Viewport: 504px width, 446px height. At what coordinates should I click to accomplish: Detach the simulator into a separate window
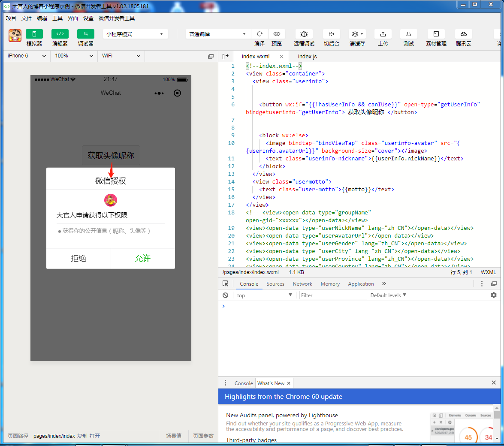(x=211, y=56)
